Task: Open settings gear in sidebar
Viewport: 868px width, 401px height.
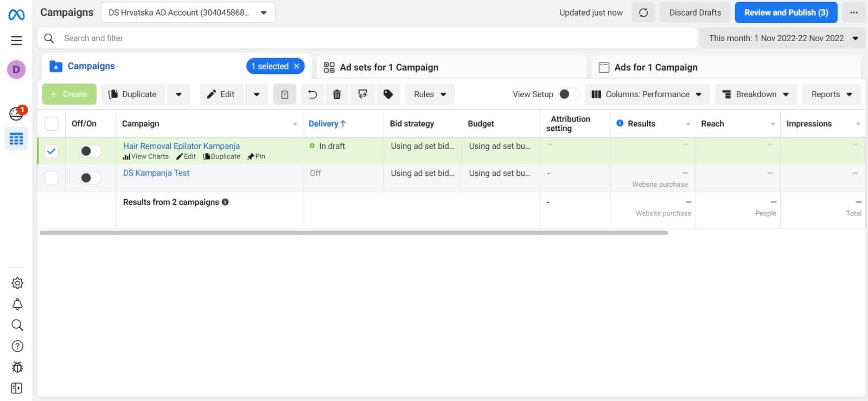Action: tap(17, 283)
